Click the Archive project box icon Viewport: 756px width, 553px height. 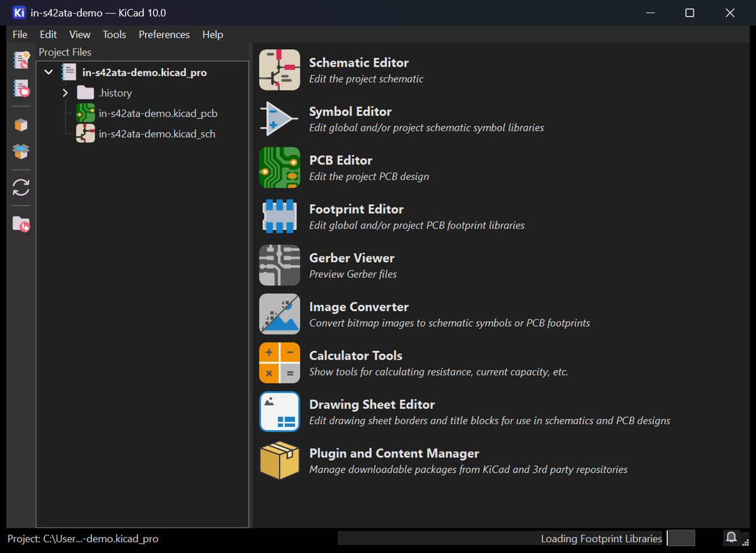pyautogui.click(x=21, y=125)
